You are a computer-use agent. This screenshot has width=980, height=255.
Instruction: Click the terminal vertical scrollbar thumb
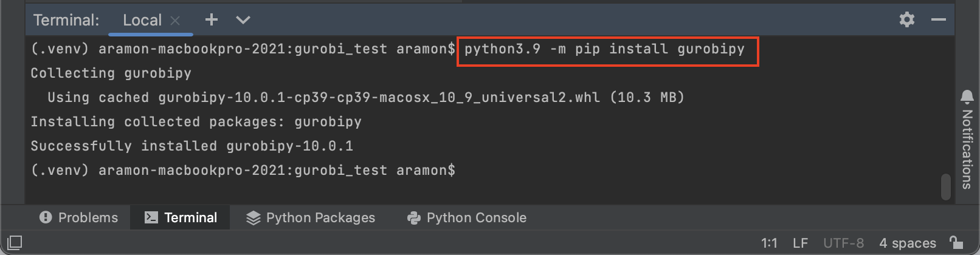click(x=945, y=187)
